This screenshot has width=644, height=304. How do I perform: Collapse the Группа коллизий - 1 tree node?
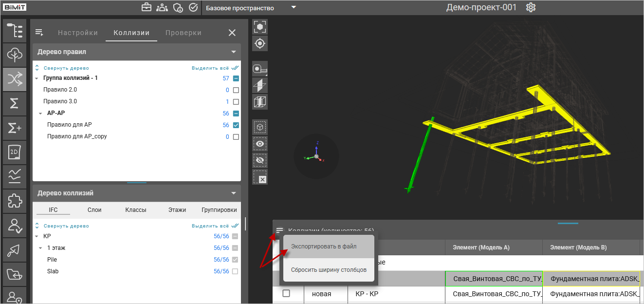(37, 78)
